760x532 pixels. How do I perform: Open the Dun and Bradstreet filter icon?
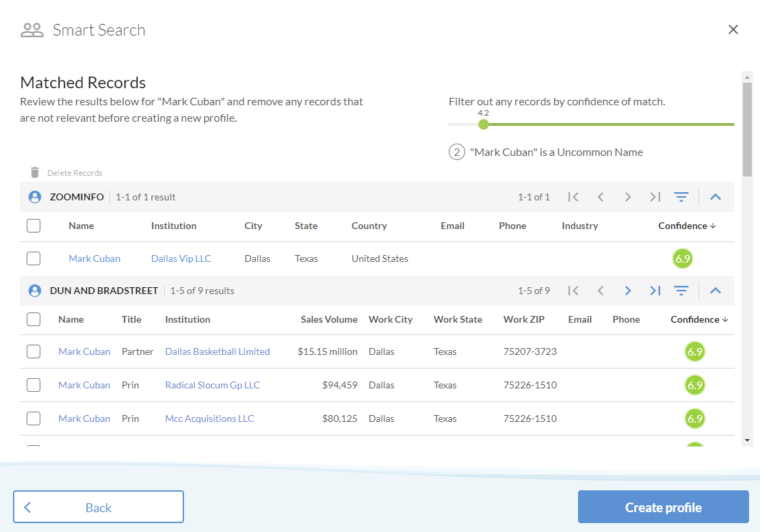681,291
